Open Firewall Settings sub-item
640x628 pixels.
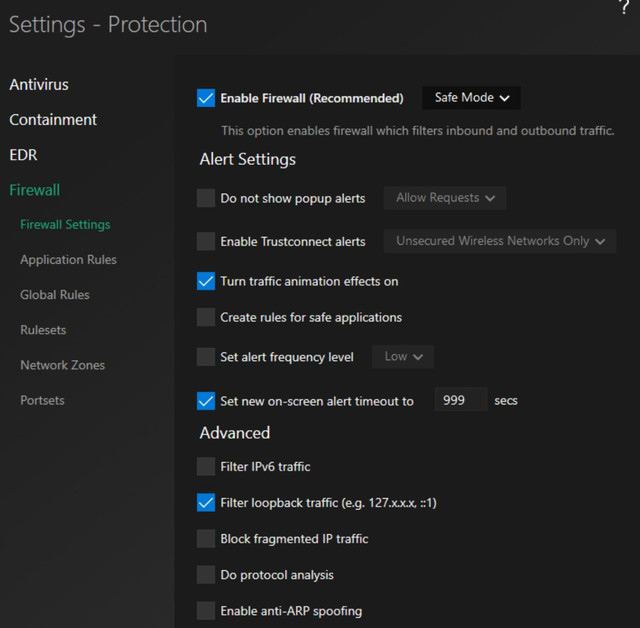point(65,224)
